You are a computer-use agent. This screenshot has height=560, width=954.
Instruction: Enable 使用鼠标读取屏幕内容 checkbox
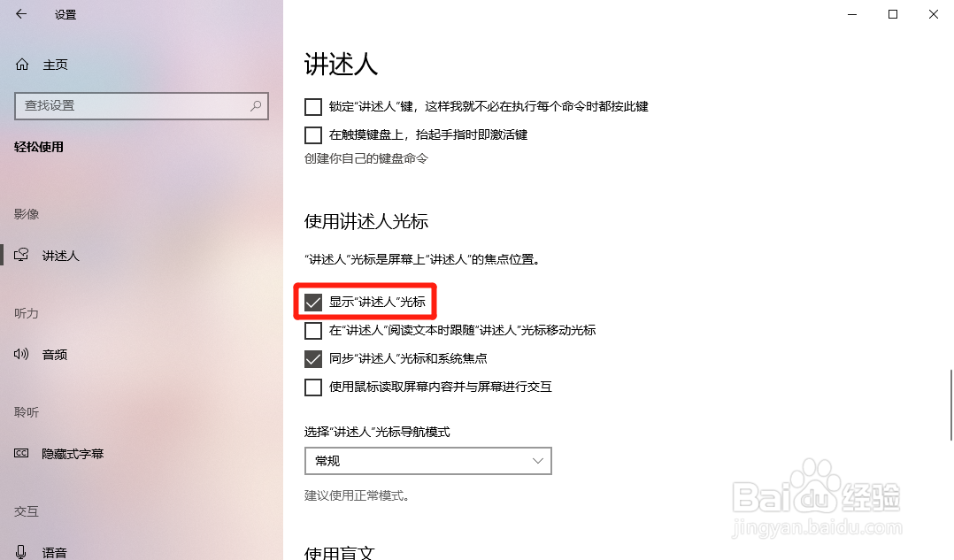click(312, 387)
